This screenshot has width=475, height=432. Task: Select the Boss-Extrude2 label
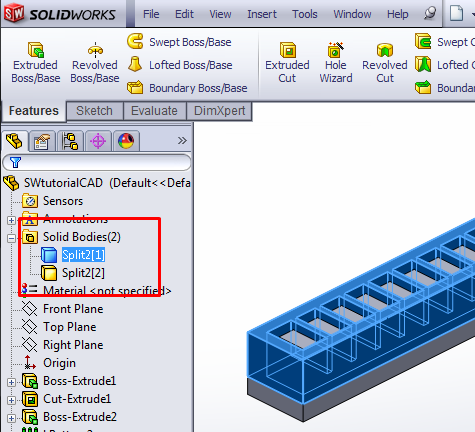[80, 417]
